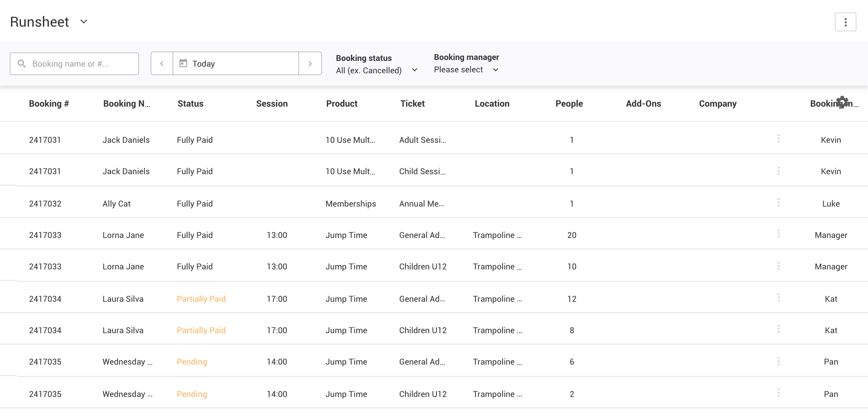Click Partially Paid status for 12 people
This screenshot has height=416, width=868.
pos(201,299)
